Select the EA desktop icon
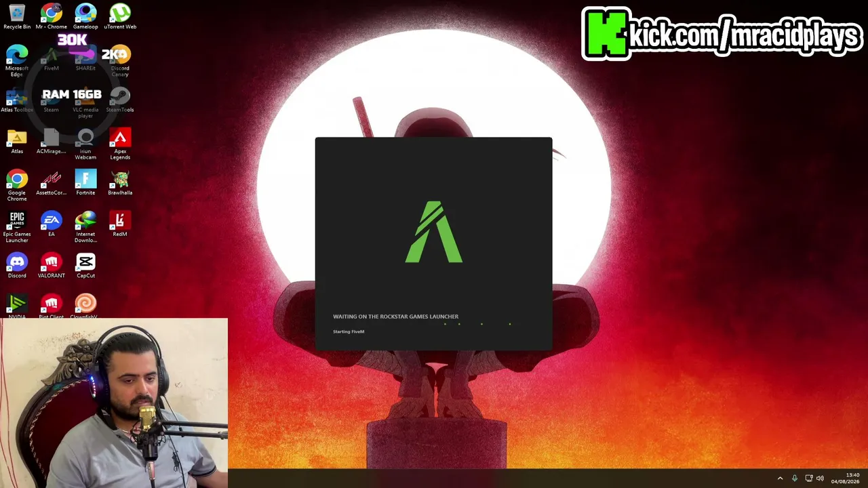Viewport: 868px width, 488px height. (x=51, y=224)
